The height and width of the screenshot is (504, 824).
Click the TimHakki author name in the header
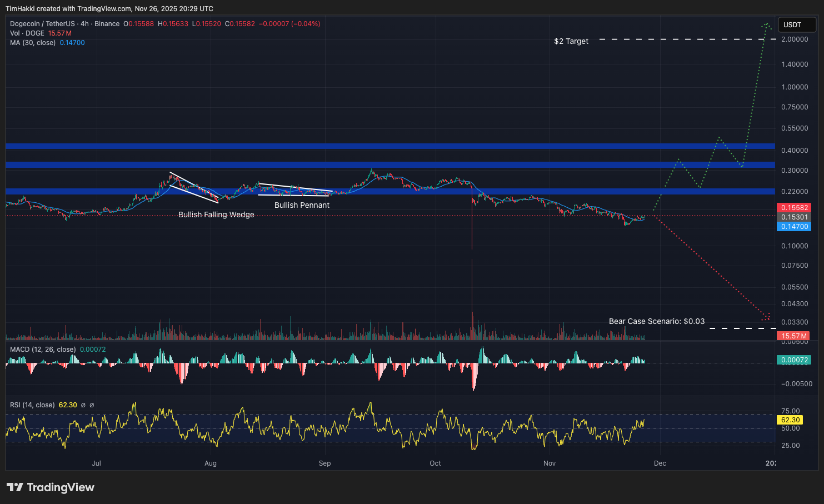coord(21,8)
